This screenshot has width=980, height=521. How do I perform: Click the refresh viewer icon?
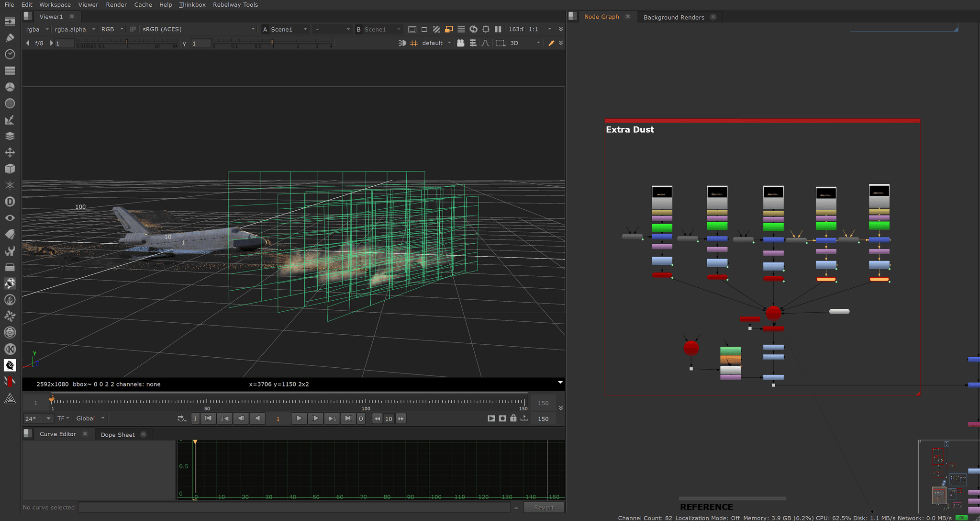pyautogui.click(x=473, y=29)
